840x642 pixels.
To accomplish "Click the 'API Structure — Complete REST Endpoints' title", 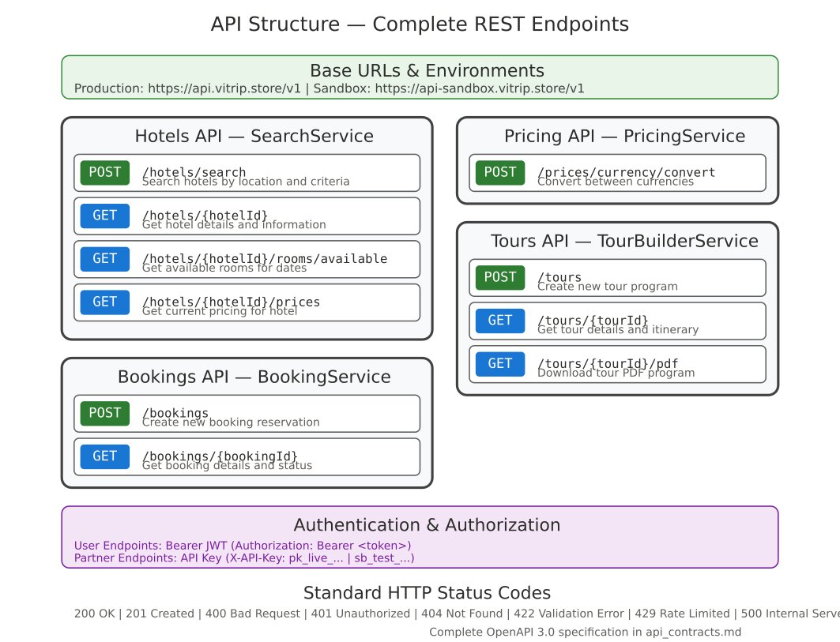I will pos(420,24).
